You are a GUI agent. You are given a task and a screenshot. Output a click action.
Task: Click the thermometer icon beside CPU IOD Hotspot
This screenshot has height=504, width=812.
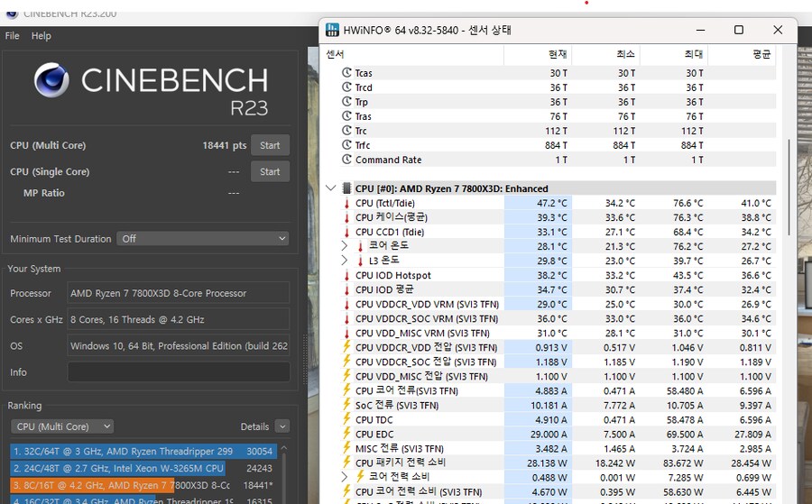pyautogui.click(x=346, y=276)
